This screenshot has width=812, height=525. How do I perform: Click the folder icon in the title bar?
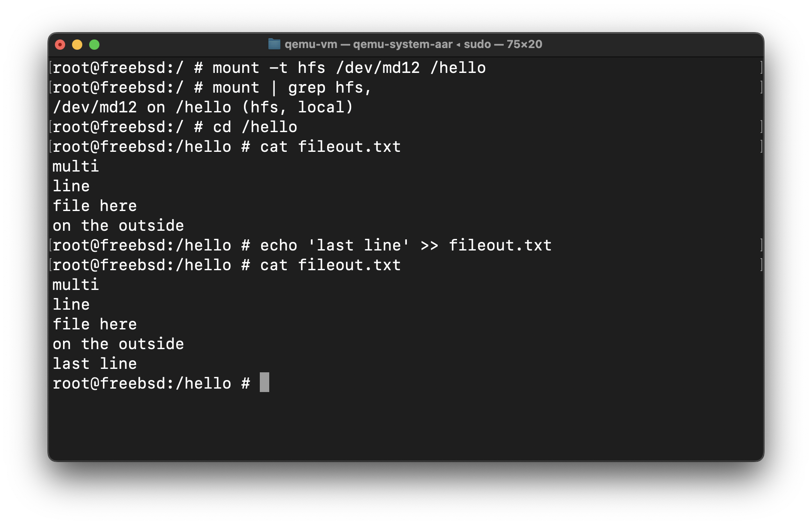[x=274, y=44]
